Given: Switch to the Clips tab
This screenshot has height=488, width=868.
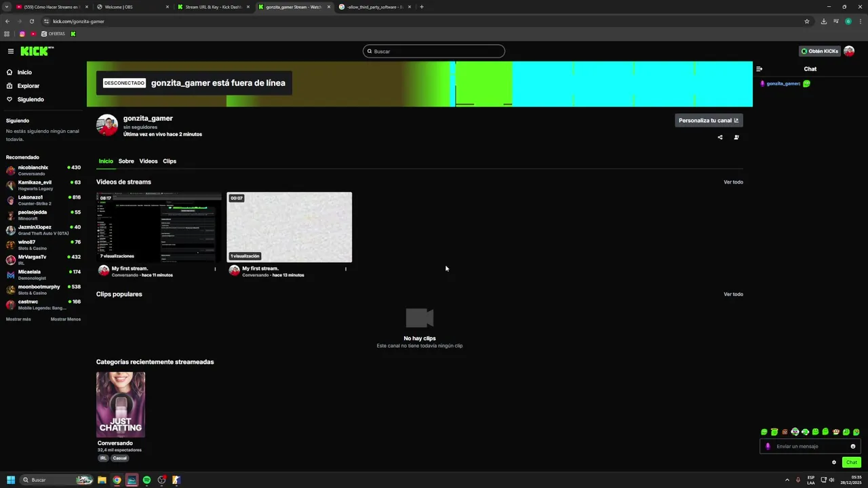Looking at the screenshot, I should tap(170, 161).
